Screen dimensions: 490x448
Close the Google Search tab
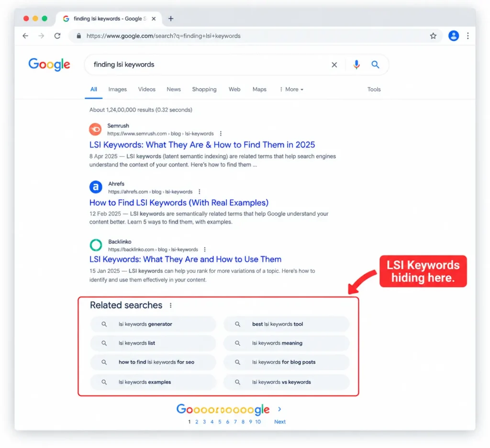(x=154, y=19)
